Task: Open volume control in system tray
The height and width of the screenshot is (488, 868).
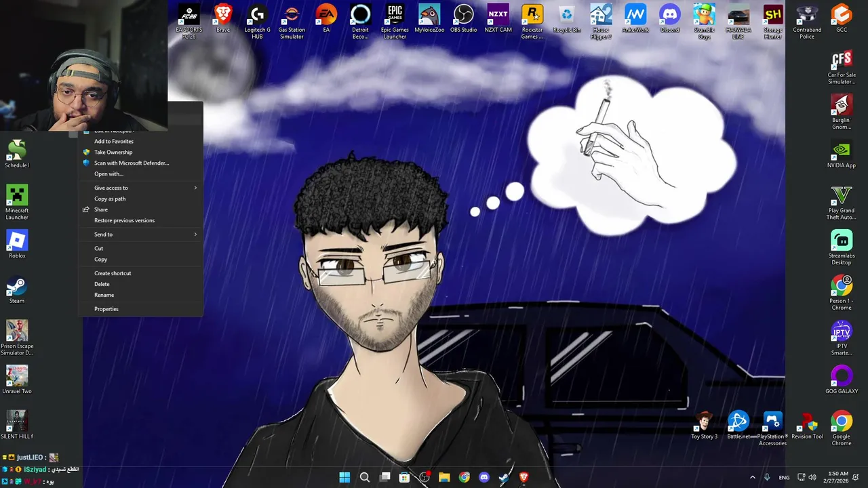Action: (812, 477)
